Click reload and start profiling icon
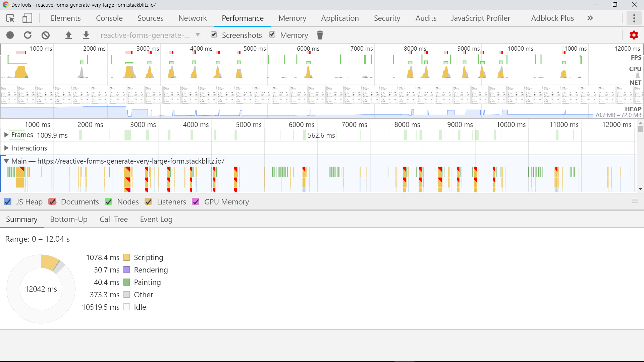This screenshot has height=362, width=644. (x=28, y=35)
